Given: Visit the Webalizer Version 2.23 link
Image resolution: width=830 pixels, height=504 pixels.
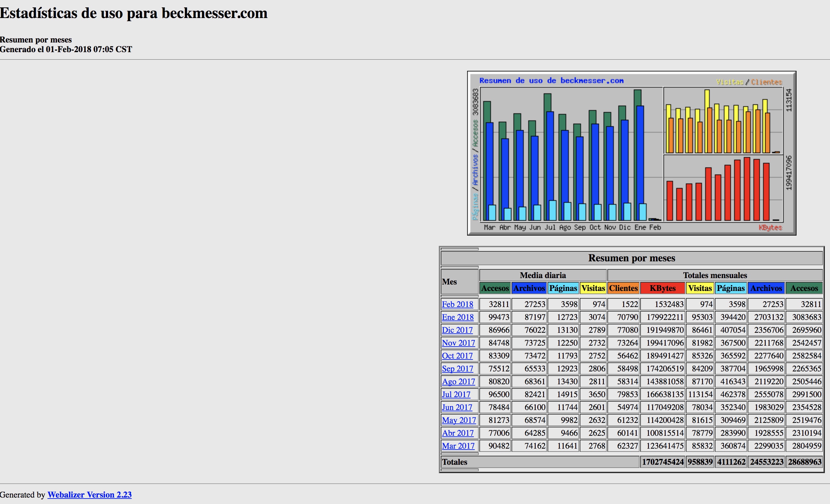Looking at the screenshot, I should pos(89,495).
